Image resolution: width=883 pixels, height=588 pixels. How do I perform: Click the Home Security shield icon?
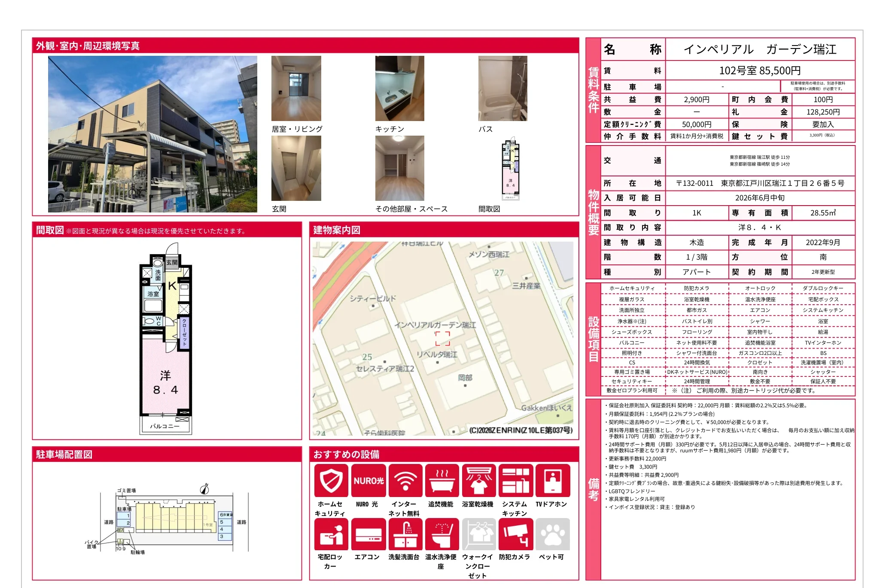pos(331,481)
